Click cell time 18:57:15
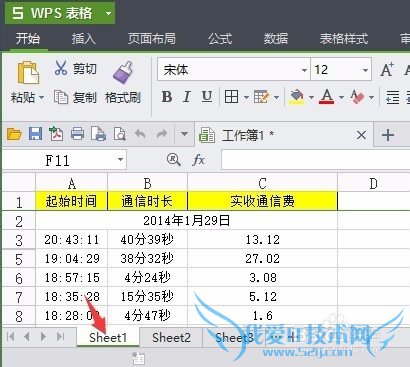The height and width of the screenshot is (367, 410). 72,278
